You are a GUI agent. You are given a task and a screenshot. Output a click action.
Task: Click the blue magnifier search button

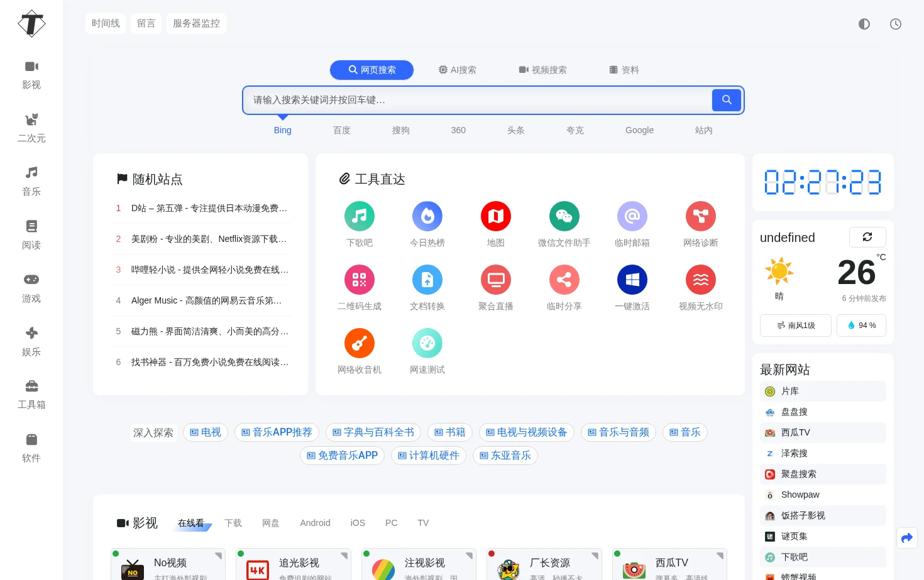coord(727,100)
